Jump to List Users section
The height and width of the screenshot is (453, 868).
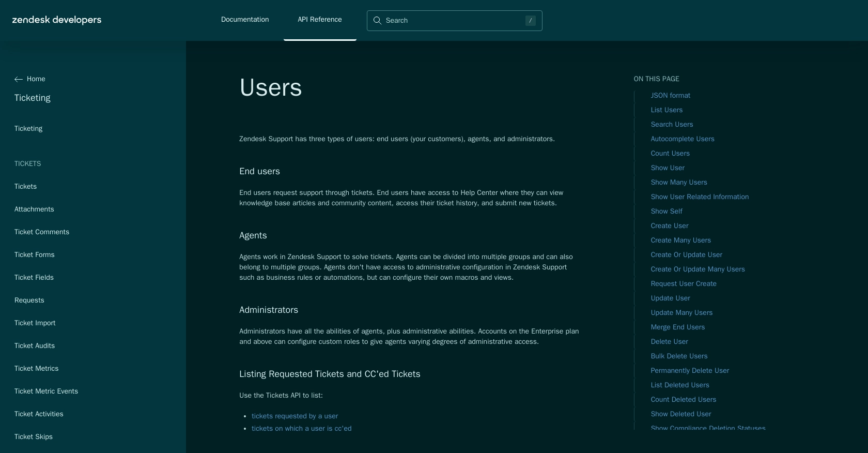coord(667,110)
